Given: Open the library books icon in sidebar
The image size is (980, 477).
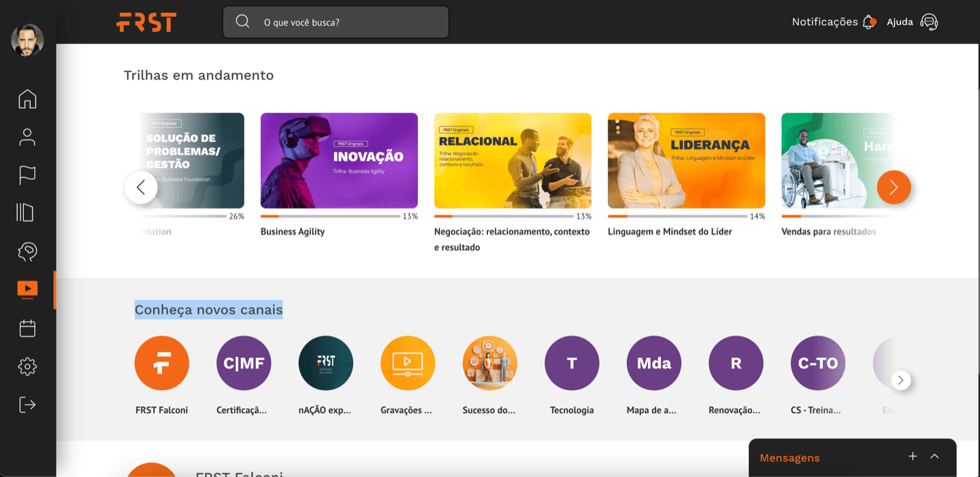Looking at the screenshot, I should (x=25, y=212).
